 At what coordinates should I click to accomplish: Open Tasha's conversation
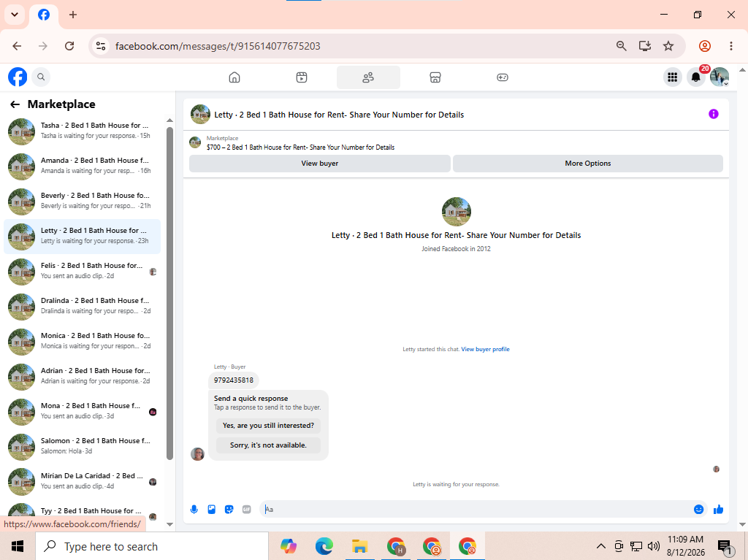click(x=82, y=131)
